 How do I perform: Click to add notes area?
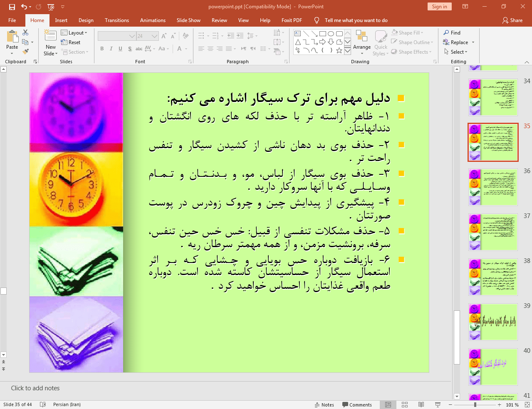(225, 388)
